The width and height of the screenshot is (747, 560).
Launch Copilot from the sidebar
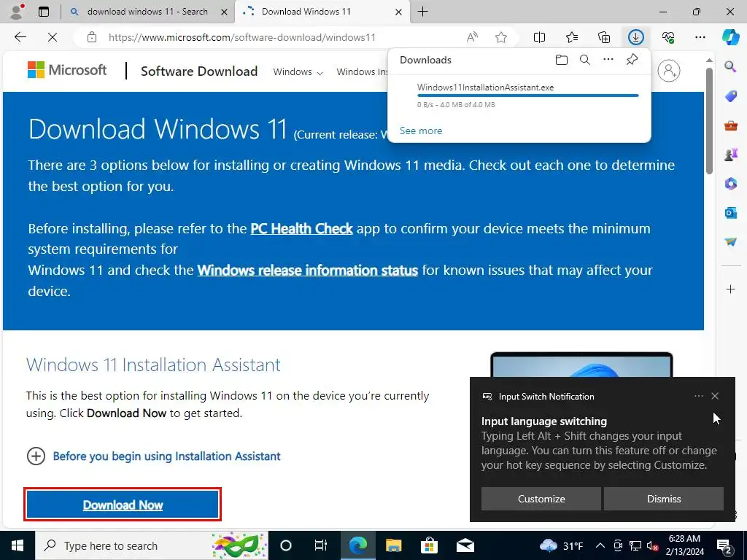(x=730, y=37)
